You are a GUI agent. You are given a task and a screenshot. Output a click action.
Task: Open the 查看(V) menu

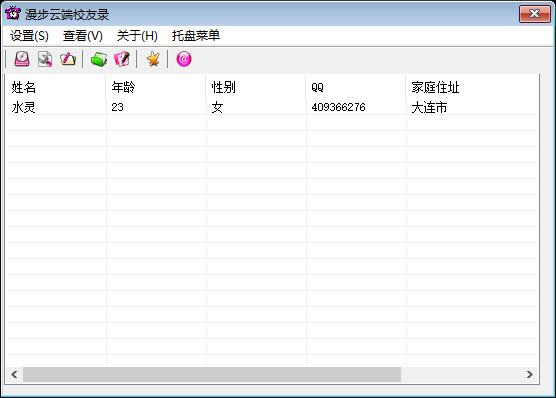click(83, 36)
